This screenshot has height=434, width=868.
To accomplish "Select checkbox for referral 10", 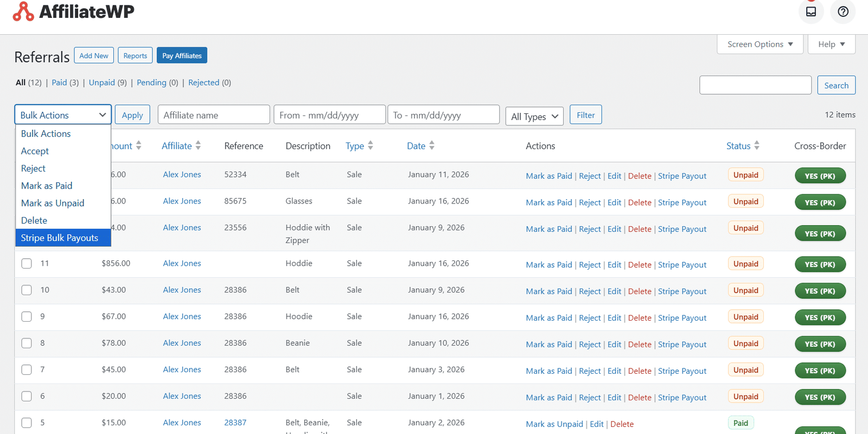I will point(27,290).
